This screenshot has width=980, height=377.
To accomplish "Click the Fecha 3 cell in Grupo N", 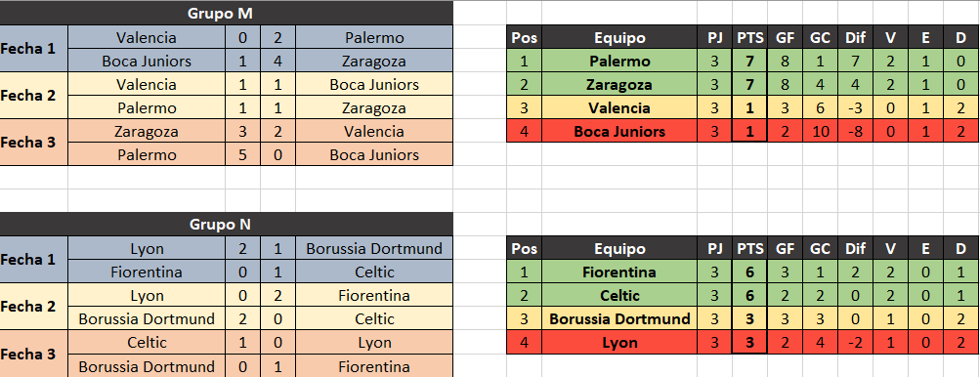I will coord(34,354).
